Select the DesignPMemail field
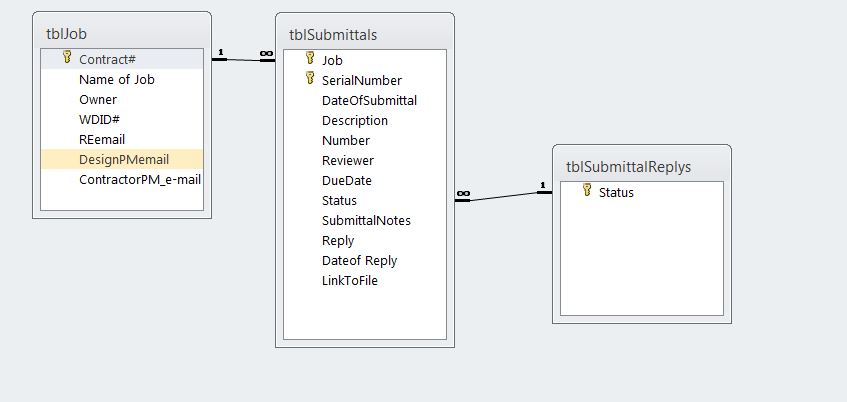 [123, 159]
